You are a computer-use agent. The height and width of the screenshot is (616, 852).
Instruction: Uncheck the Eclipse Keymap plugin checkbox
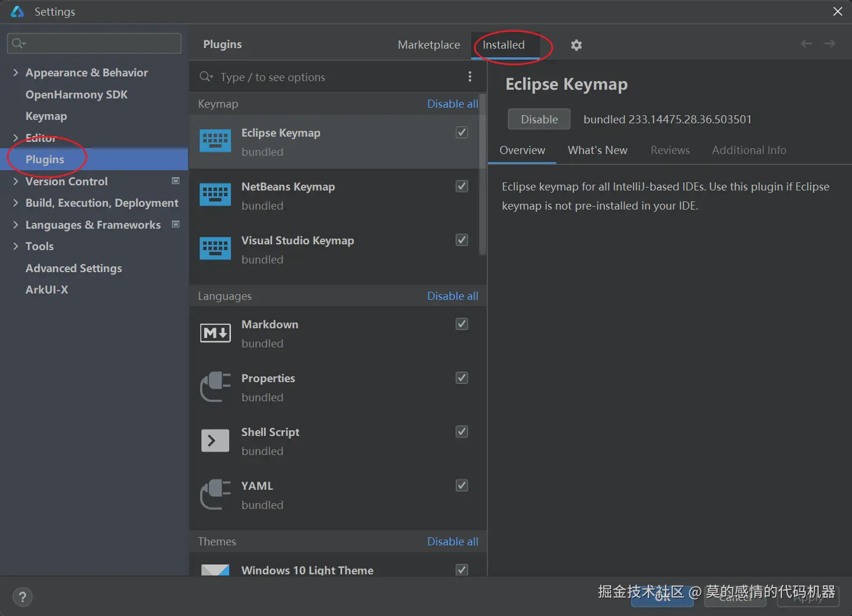462,132
